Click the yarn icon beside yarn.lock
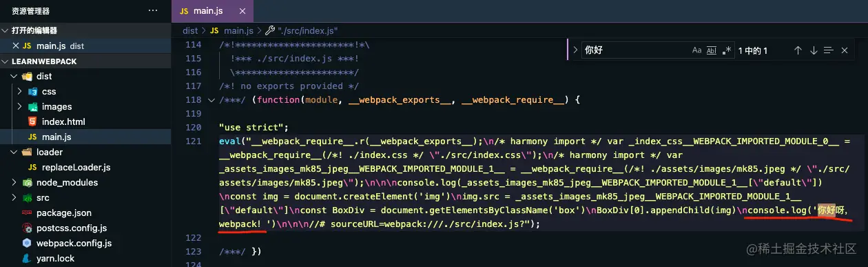Viewport: 868px width, 267px height. pos(28,258)
